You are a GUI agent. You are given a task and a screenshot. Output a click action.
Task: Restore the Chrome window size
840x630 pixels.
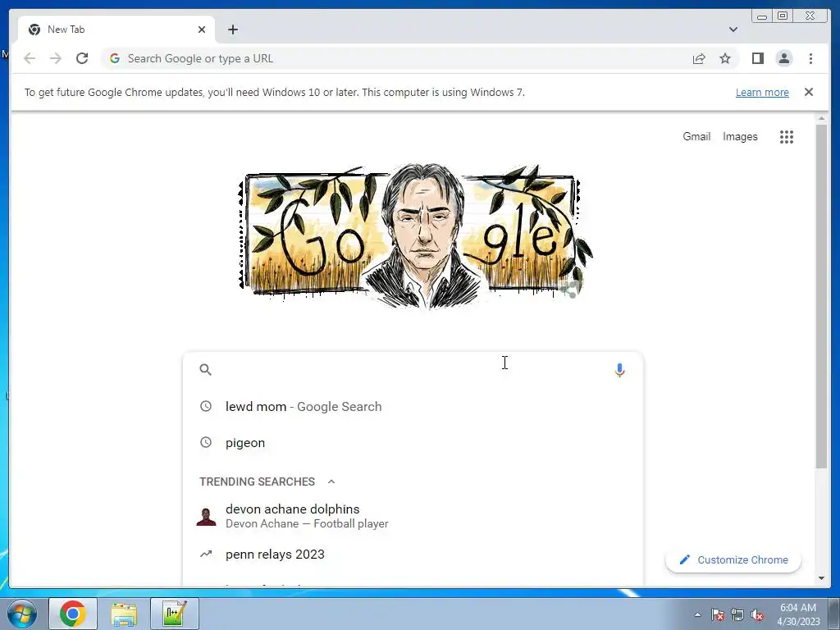(782, 16)
